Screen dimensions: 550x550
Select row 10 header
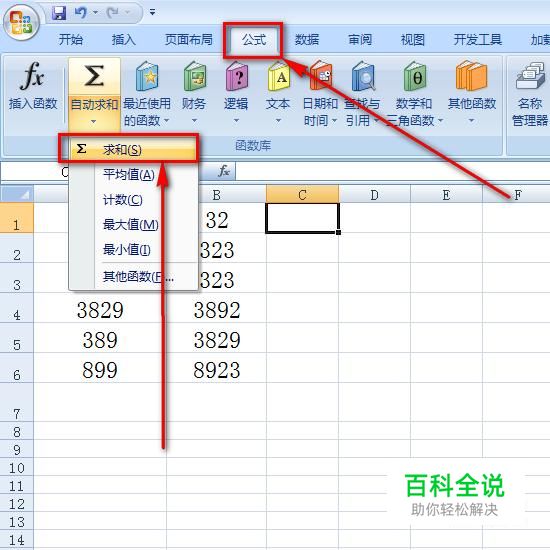tap(17, 467)
